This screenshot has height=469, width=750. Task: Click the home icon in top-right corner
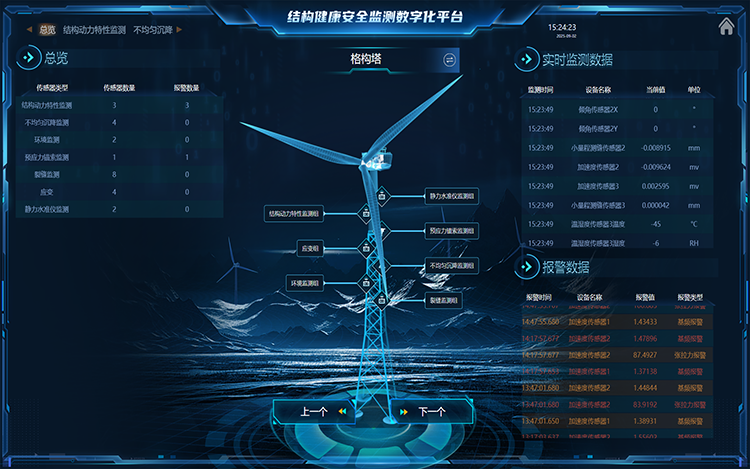click(x=726, y=27)
